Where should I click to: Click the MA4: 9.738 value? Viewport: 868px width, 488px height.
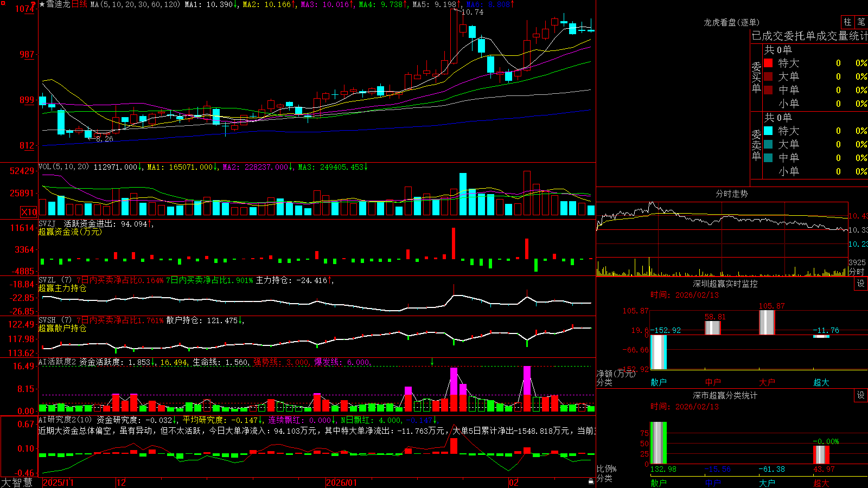click(x=381, y=4)
